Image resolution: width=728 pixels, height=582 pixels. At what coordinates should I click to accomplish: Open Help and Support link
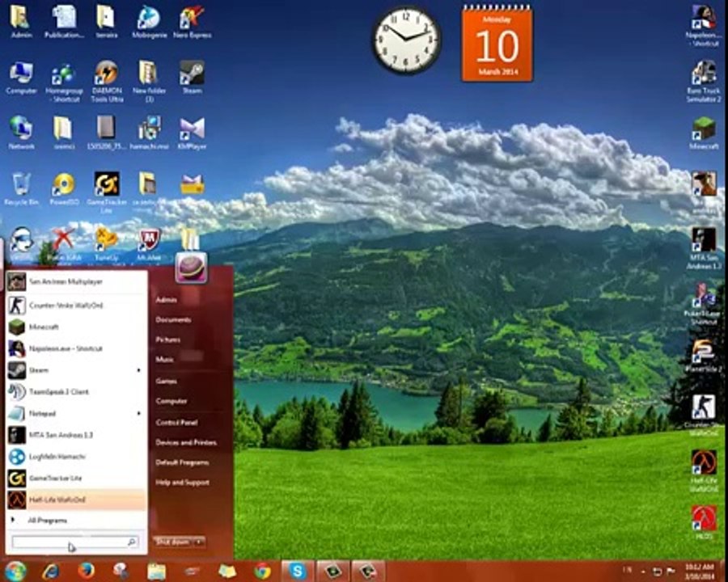point(182,483)
